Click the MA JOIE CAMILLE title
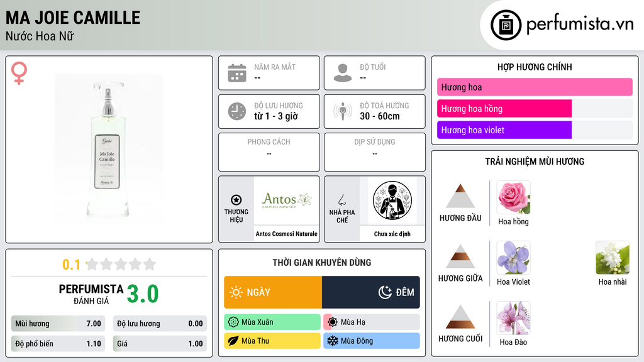This screenshot has height=362, width=644. (73, 18)
